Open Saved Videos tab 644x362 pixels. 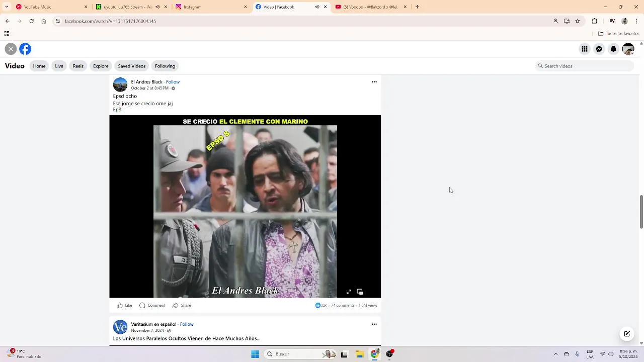tap(132, 66)
